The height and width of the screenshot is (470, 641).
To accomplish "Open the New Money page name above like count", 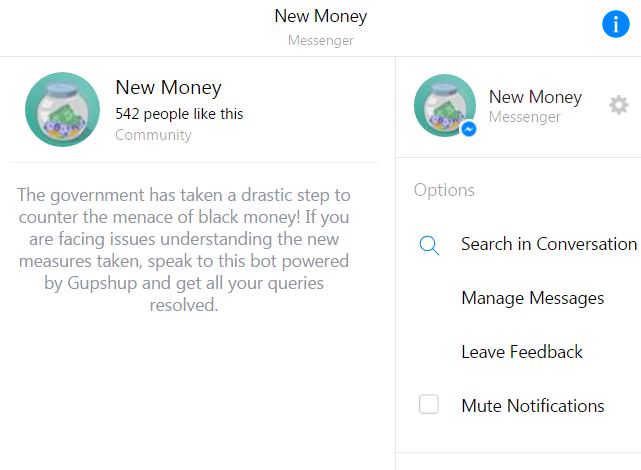I will click(168, 88).
